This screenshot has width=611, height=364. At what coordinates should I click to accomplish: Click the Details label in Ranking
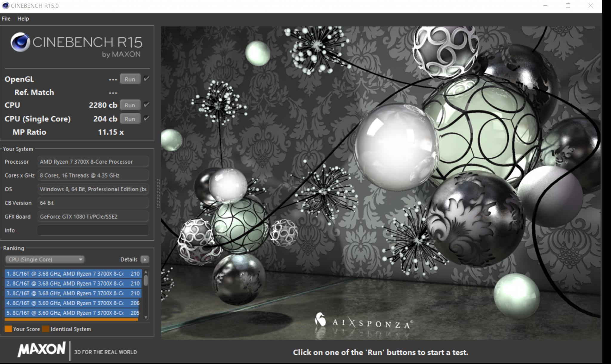click(x=129, y=259)
